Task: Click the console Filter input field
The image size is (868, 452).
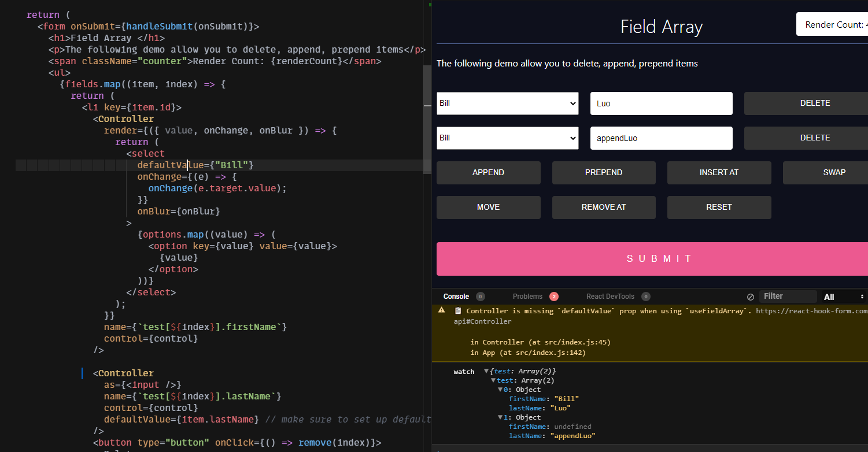Action: pos(788,296)
